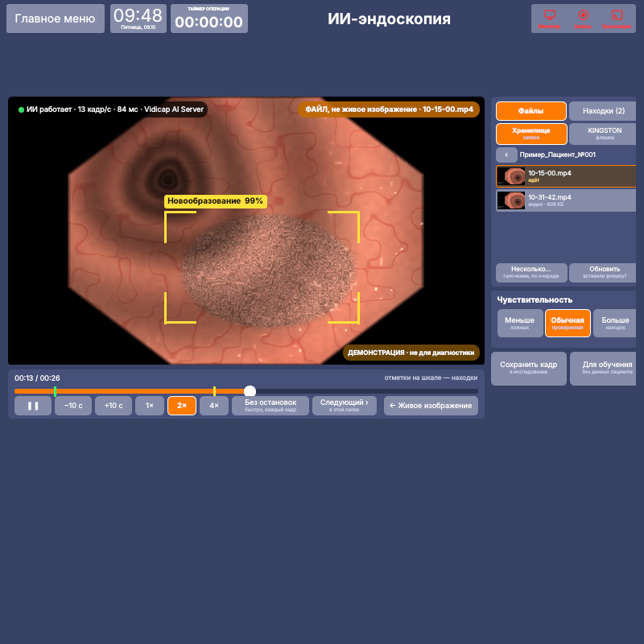The image size is (644, 644).
Task: Click the 00:13 / 00:26 time readout
Action: pyautogui.click(x=37, y=378)
